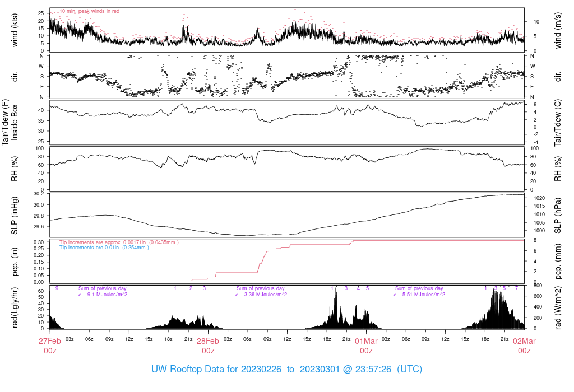Click the '1000' hPa tick value
The width and height of the screenshot is (574, 392).
(539, 231)
